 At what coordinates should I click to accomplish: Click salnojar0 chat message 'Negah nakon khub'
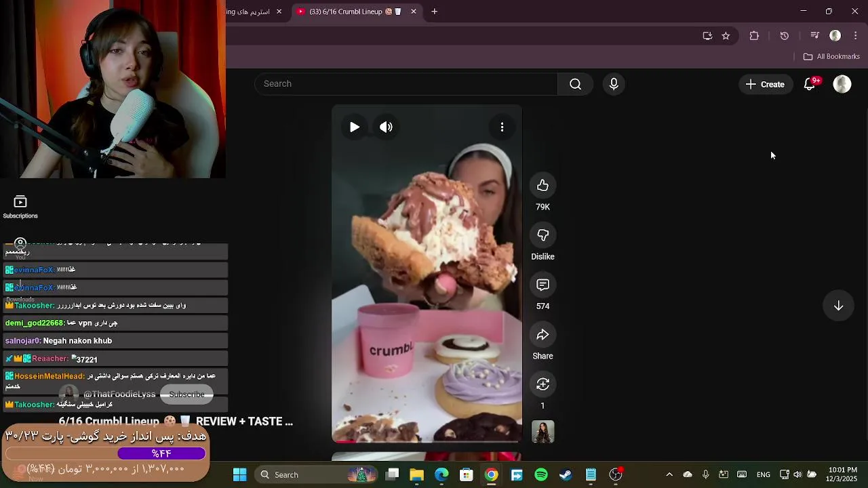(x=77, y=341)
